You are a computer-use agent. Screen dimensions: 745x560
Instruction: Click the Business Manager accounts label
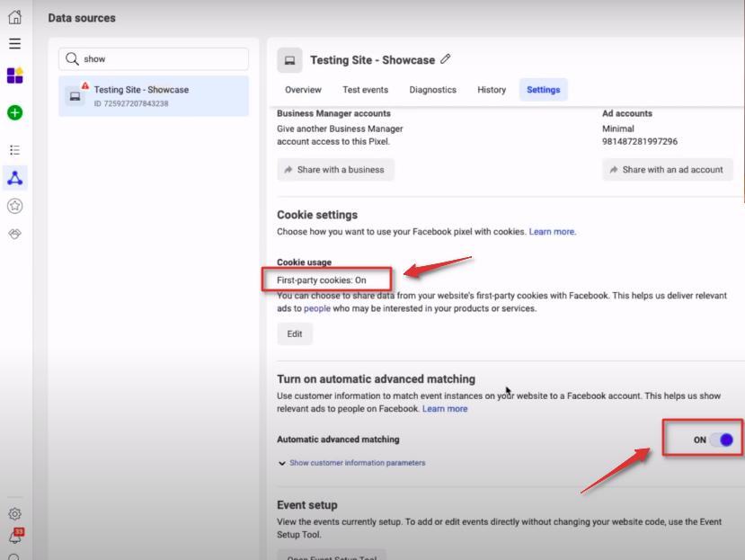pyautogui.click(x=333, y=113)
